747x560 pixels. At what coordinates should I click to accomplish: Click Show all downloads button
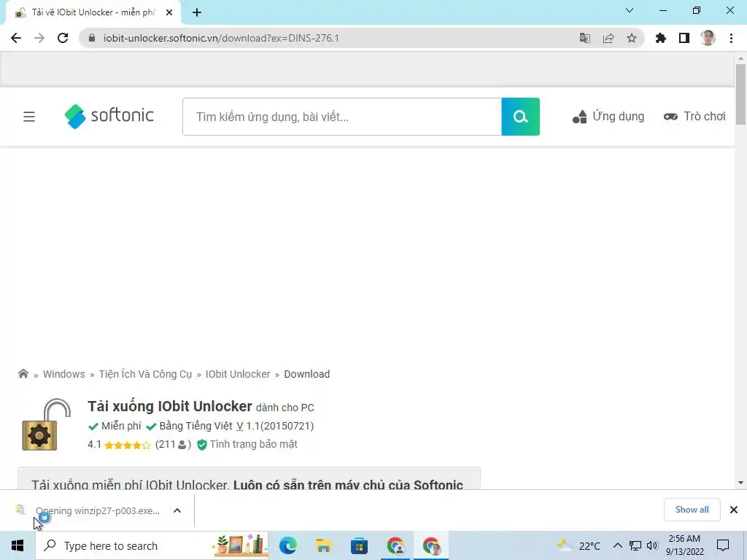[692, 510]
